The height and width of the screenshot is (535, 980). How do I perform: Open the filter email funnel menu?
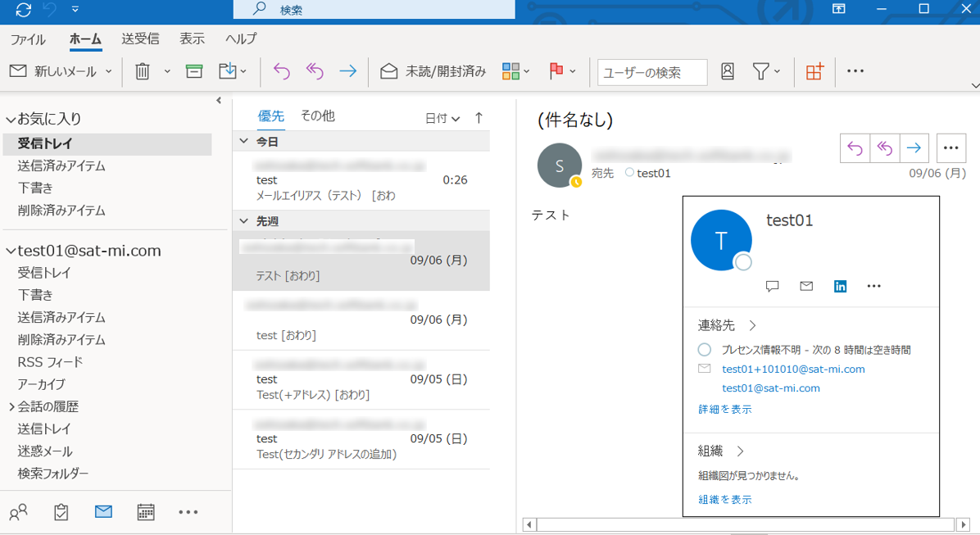coord(766,71)
